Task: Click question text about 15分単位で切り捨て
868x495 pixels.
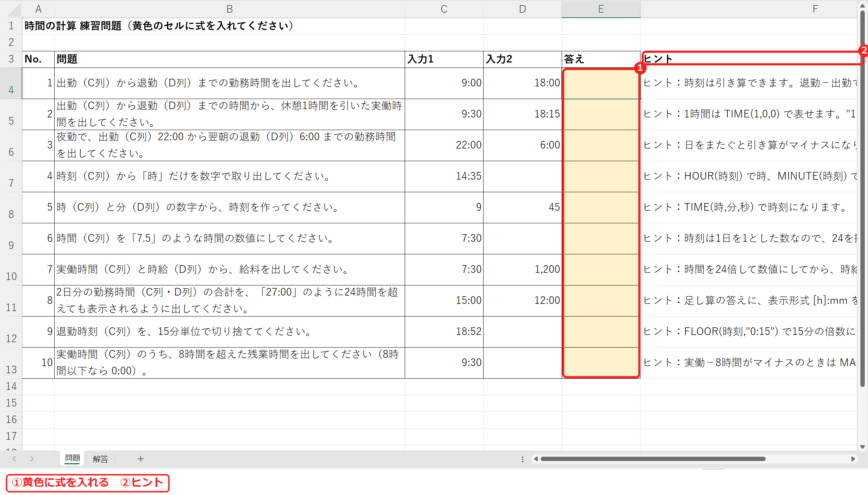Action: [230, 332]
